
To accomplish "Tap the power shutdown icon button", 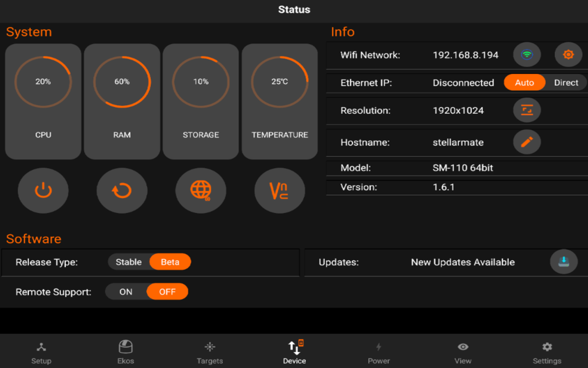I will pos(43,190).
